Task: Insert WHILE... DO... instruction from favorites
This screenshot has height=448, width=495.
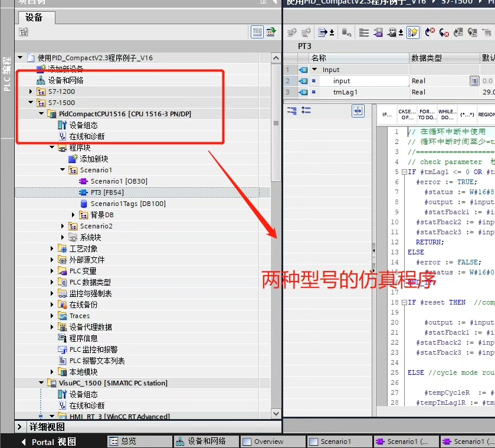Action: 447,115
